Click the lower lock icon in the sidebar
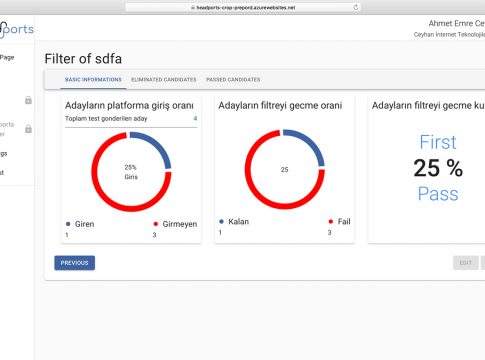The image size is (485, 360). [28, 129]
